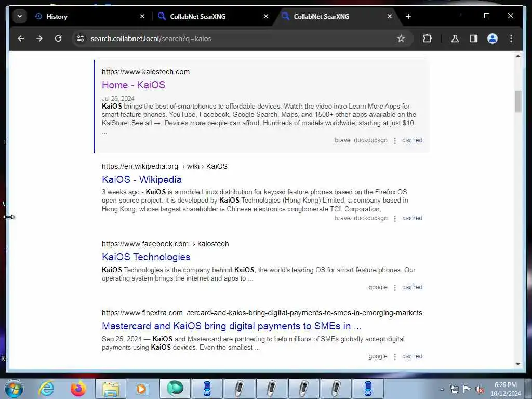This screenshot has height=399, width=532.
Task: Expand options dots on Facebook result
Action: pos(395,288)
